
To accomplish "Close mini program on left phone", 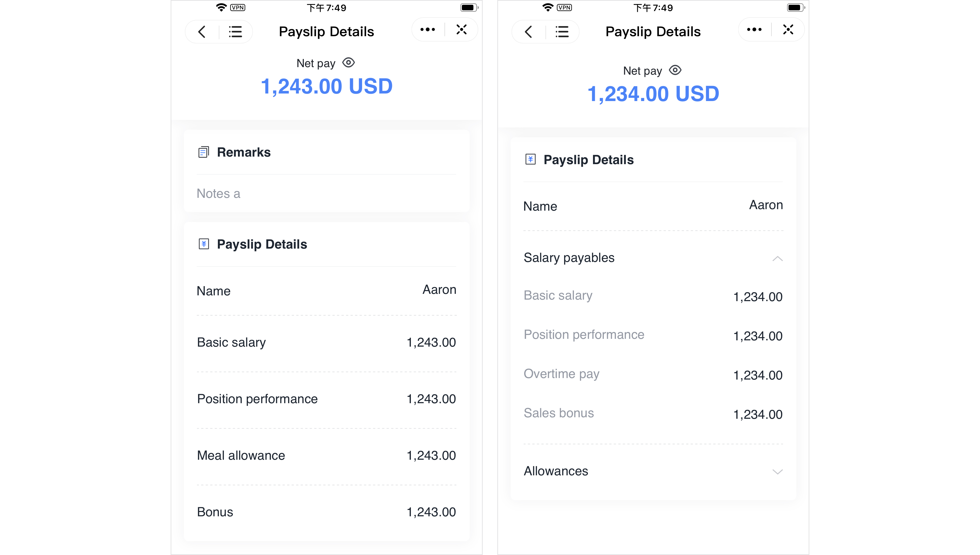I will [x=461, y=30].
